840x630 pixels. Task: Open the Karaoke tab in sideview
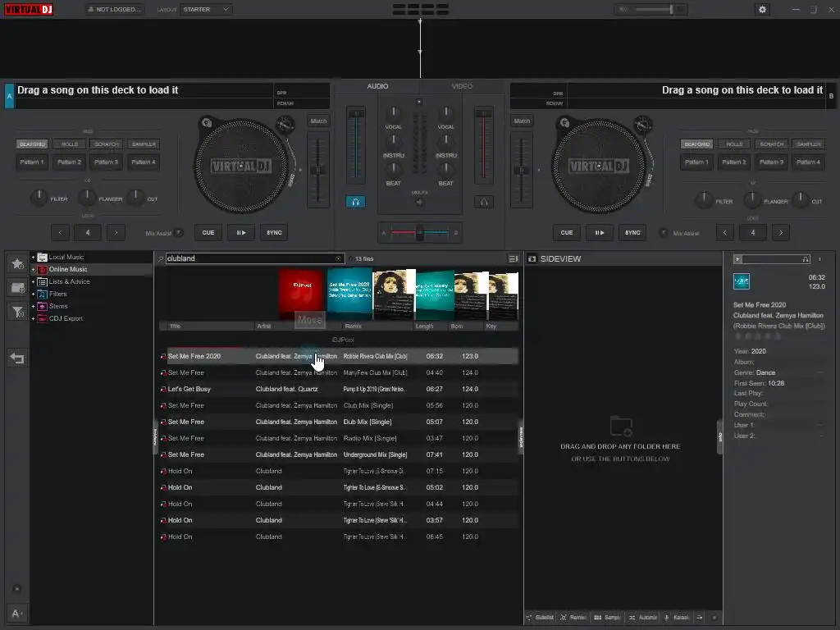[x=677, y=617]
